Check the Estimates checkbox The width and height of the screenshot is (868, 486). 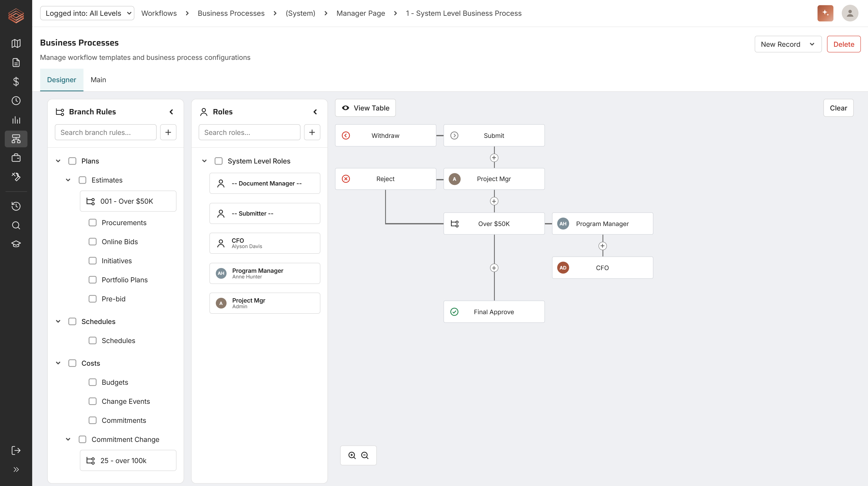coord(82,180)
